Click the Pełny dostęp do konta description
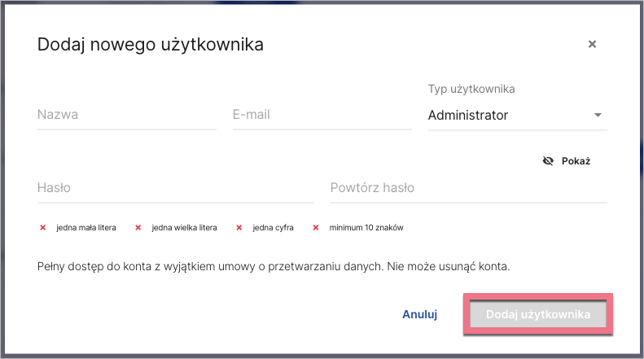This screenshot has width=644, height=359. pos(274,266)
